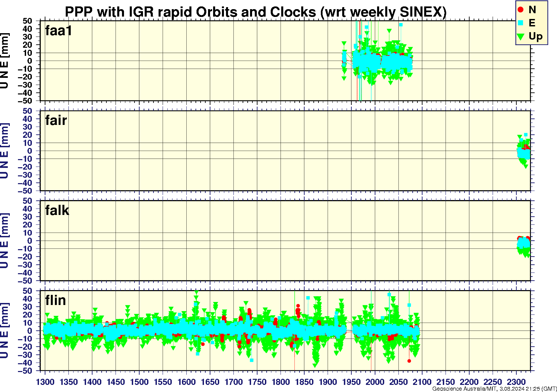Click the station label "flin"
Screen dimensions: 557x392
(56, 300)
